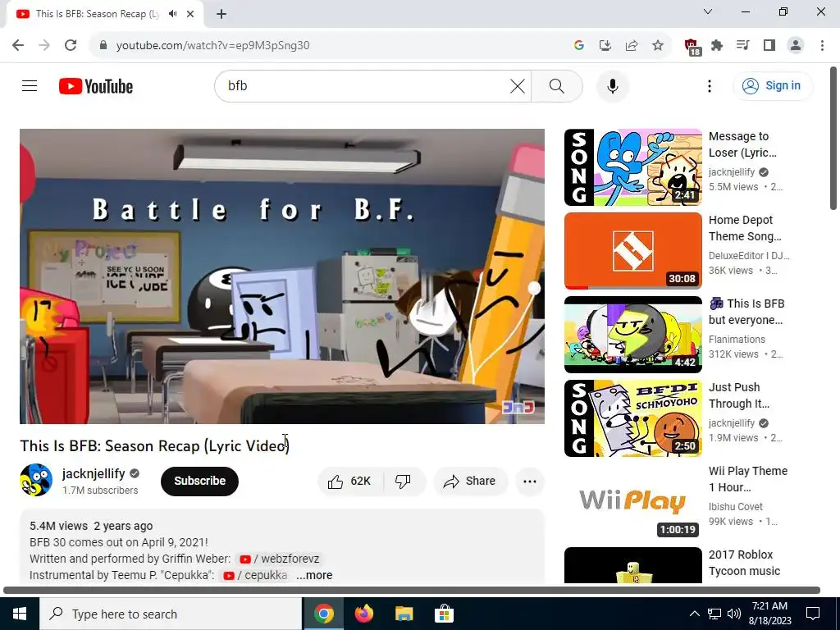Click '1.7M subscribers' text
The width and height of the screenshot is (840, 630).
[x=100, y=491]
